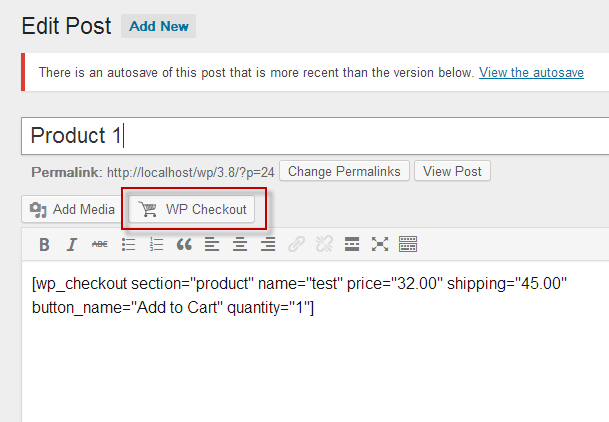Insert the More tag

tap(352, 245)
